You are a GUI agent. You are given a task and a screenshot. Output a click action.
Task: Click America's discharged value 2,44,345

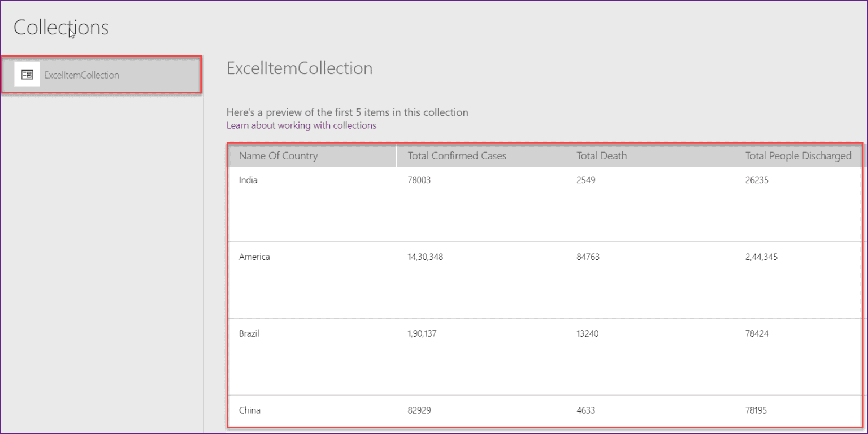pos(761,257)
